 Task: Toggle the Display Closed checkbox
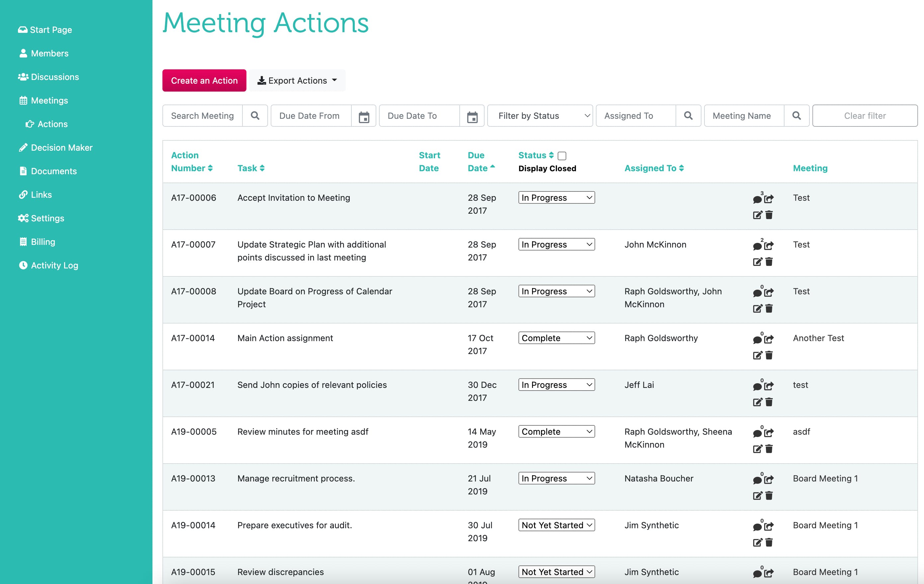click(562, 156)
